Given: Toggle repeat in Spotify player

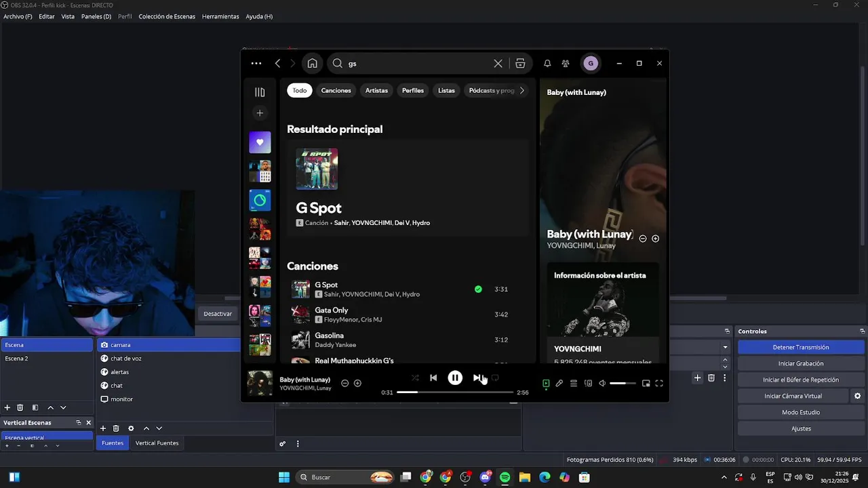Looking at the screenshot, I should [495, 378].
